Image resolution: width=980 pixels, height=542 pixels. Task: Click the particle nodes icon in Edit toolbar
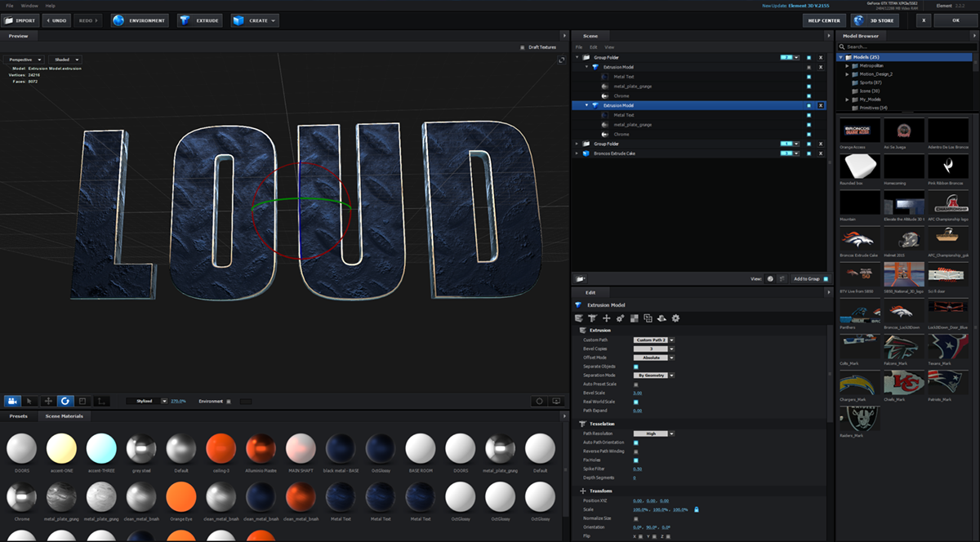click(620, 318)
